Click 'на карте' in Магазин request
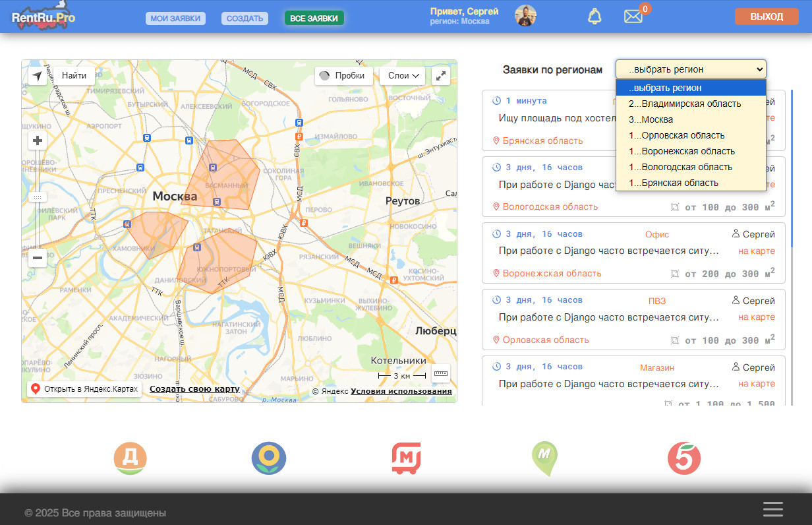This screenshot has width=812, height=525. (x=756, y=384)
